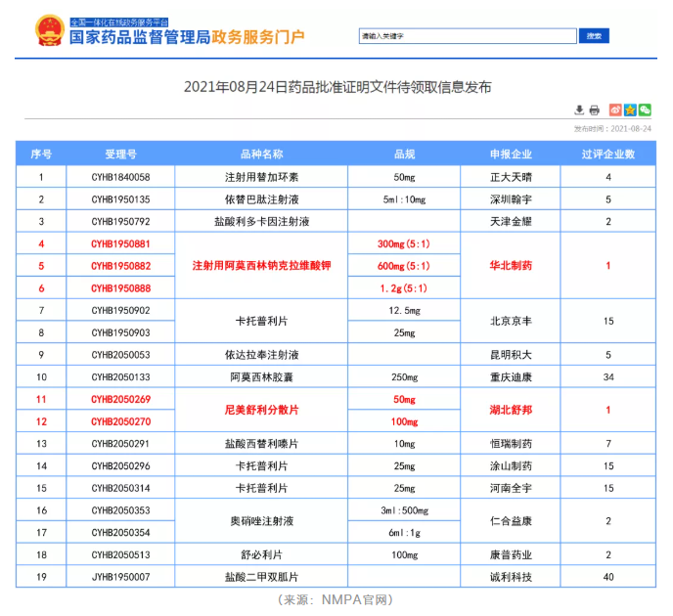
Task: Select the cell 3ml:500mg
Action: coord(404,510)
